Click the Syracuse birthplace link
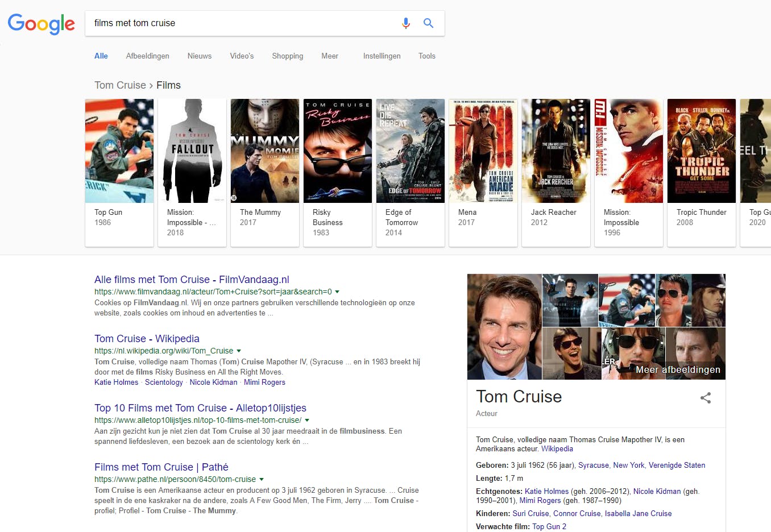 tap(594, 465)
